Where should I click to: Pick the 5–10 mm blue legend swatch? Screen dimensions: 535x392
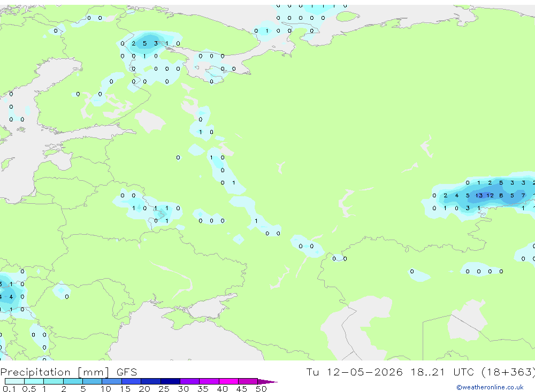(x=92, y=381)
